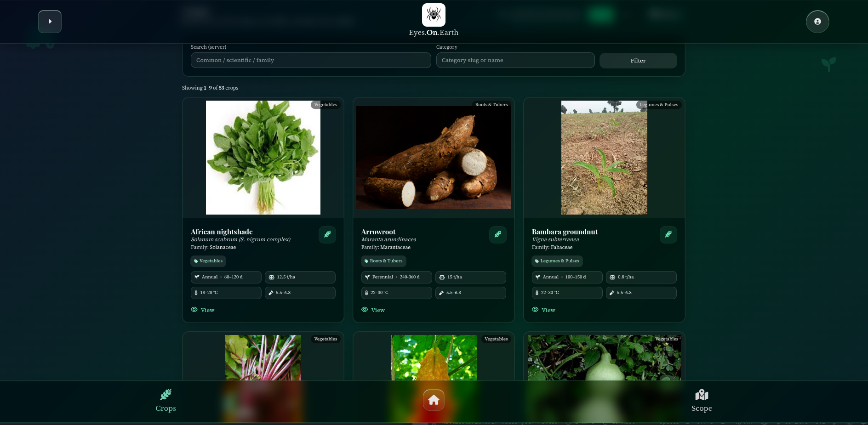This screenshot has width=868, height=425.
Task: Click the Category slug or name field
Action: point(515,60)
